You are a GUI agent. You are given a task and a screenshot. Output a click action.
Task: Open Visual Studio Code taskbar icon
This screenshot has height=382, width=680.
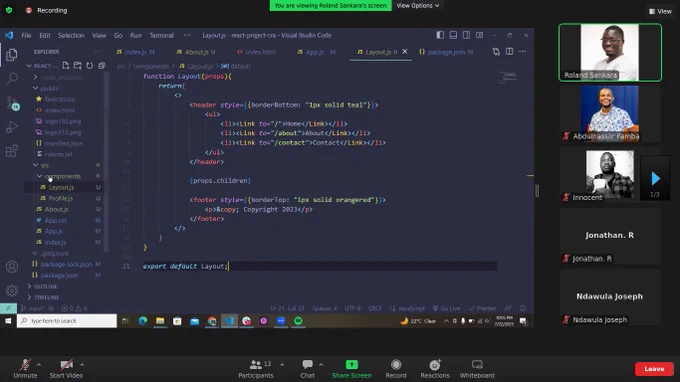(229, 321)
